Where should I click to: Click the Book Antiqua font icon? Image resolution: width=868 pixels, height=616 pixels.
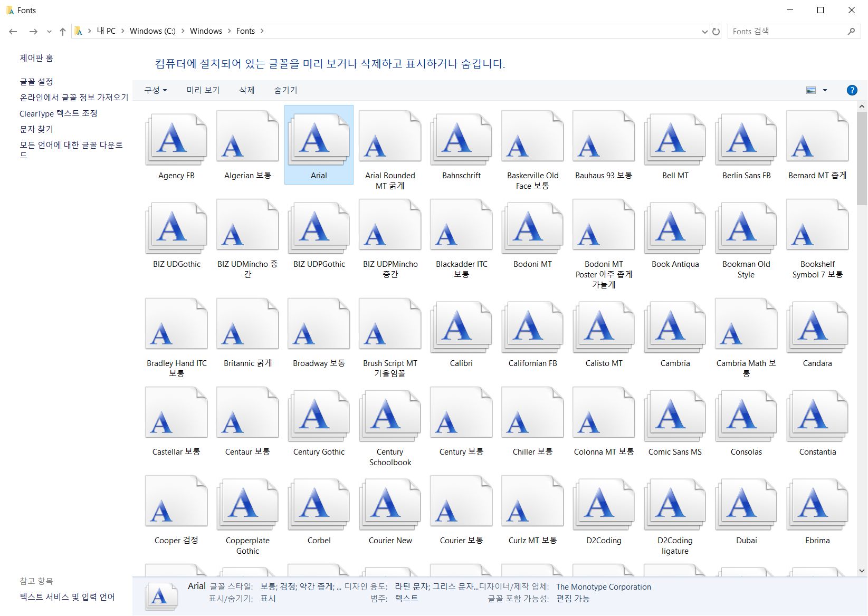point(675,227)
